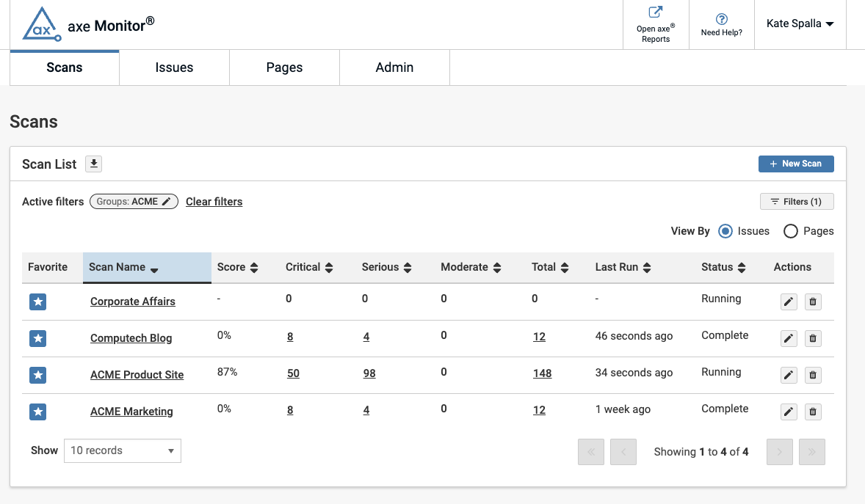Edit the ACME Product Site scan
Screen dimensions: 865x504
pos(789,375)
